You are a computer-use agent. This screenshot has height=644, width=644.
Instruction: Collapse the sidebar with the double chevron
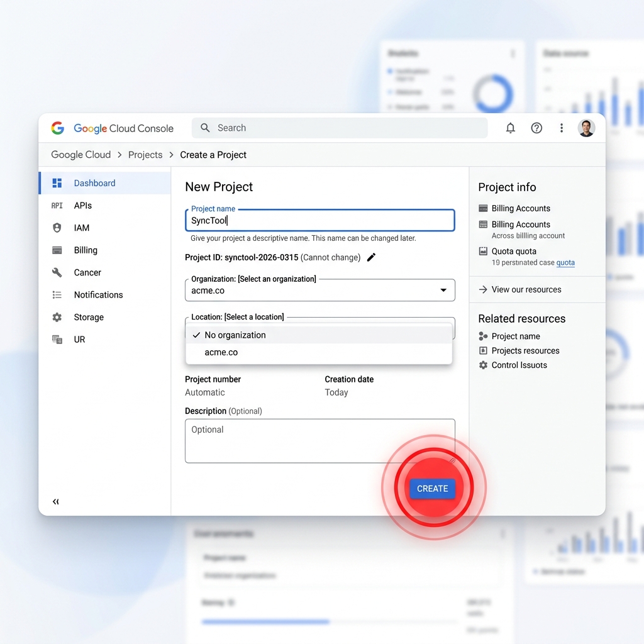coord(55,501)
